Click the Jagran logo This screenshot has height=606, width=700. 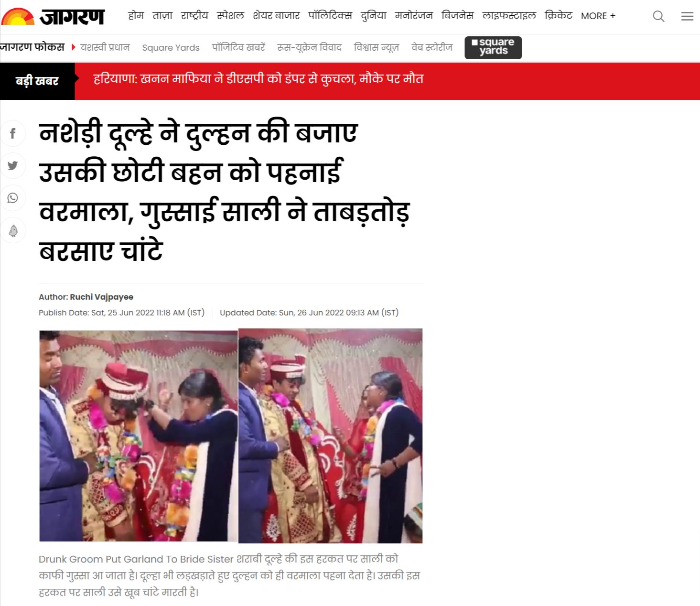(x=53, y=16)
